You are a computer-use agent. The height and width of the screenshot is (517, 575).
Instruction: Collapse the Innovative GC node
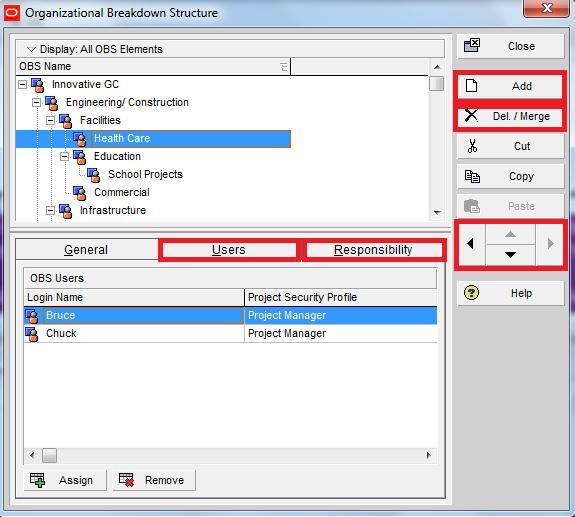23,84
